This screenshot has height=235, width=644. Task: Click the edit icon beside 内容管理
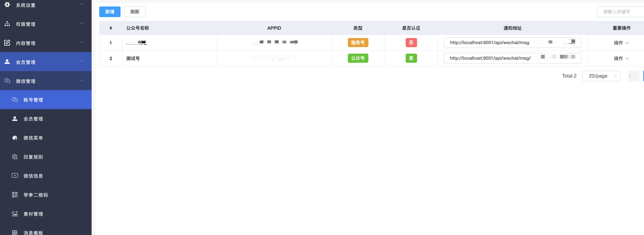tap(7, 43)
